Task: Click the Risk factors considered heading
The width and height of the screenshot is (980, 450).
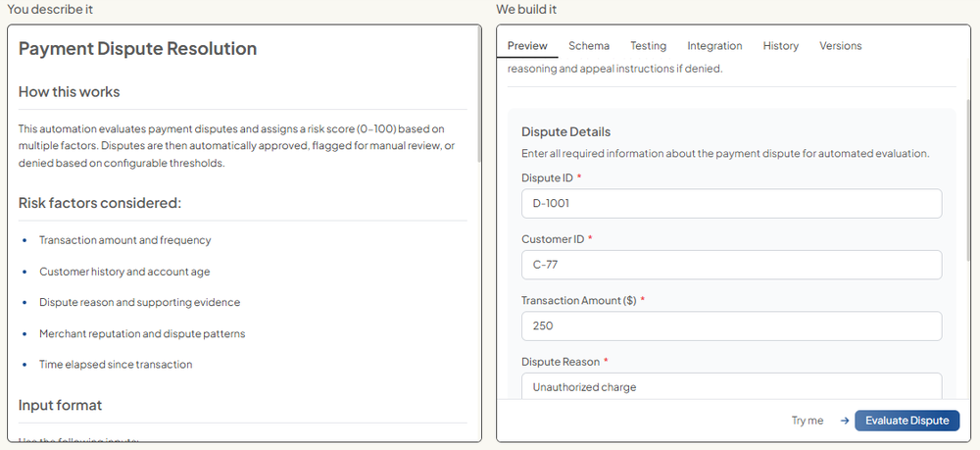Action: click(100, 203)
